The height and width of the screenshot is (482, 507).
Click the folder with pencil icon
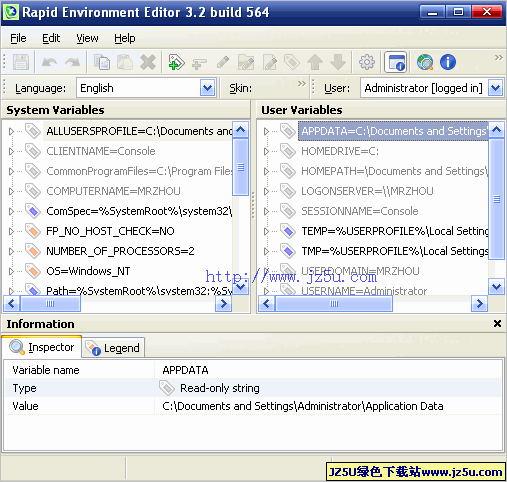click(246, 62)
